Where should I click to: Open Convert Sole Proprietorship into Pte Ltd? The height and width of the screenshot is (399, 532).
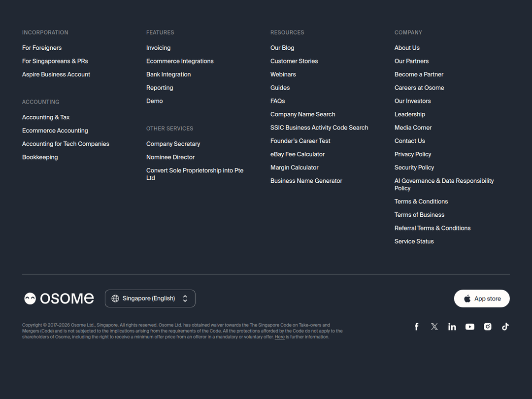point(195,174)
